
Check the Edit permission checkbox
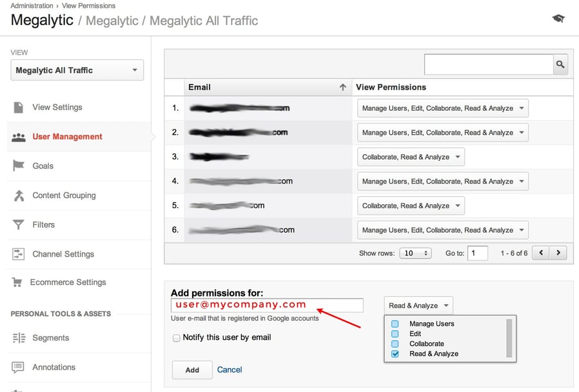(395, 333)
